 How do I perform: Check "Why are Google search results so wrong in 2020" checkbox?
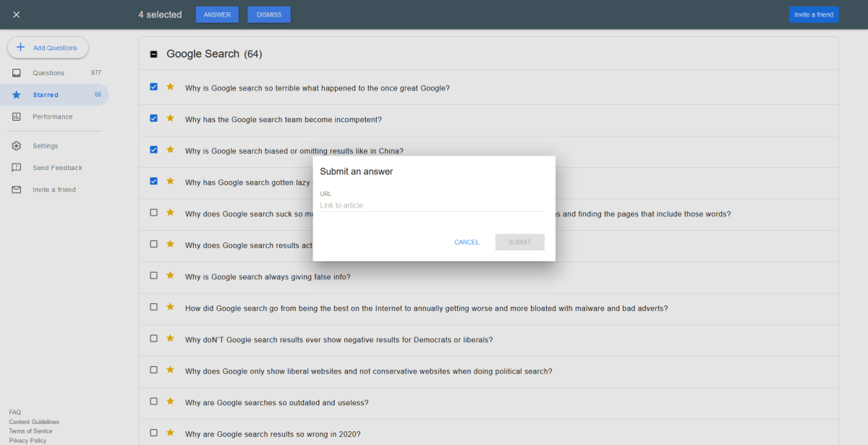pyautogui.click(x=153, y=433)
